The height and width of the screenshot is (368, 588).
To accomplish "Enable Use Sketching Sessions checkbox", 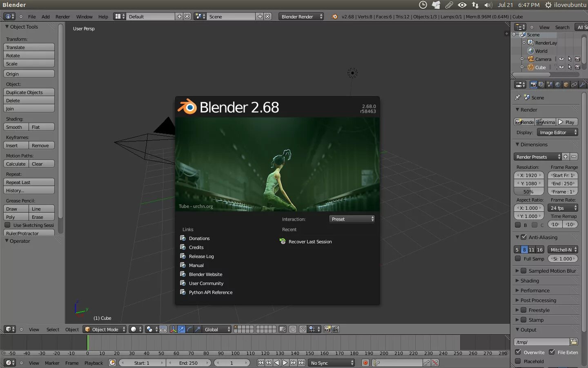I will [7, 225].
